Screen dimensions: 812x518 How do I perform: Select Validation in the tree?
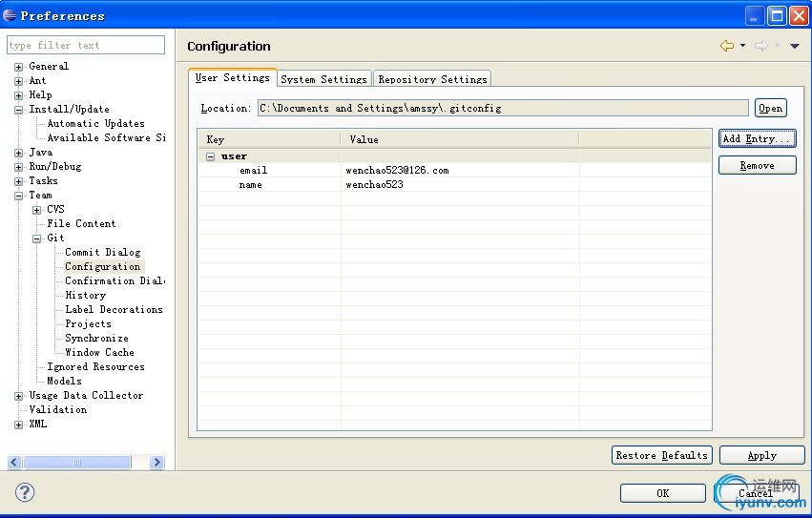click(x=58, y=410)
